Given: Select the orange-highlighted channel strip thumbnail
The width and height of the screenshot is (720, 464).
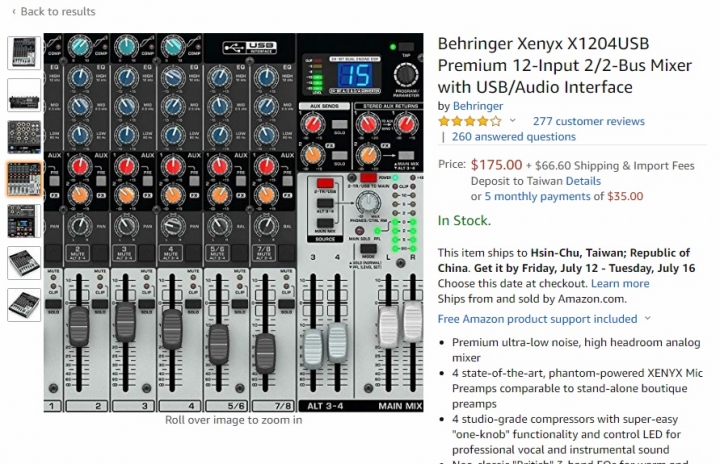Looking at the screenshot, I should coord(24,179).
